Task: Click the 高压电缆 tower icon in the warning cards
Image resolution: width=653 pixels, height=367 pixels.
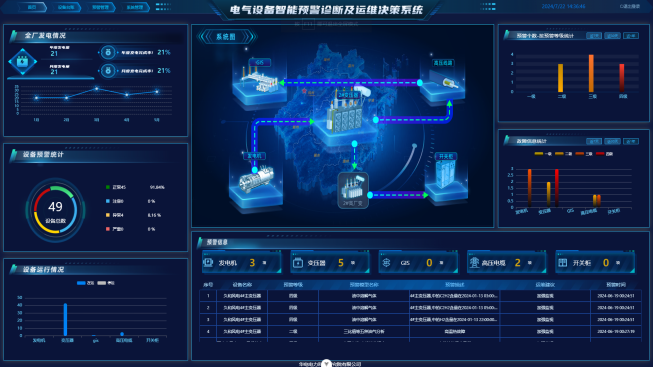Action: coord(474,262)
